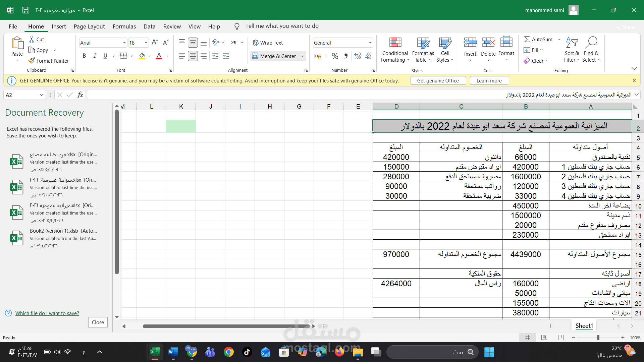The width and height of the screenshot is (644, 362).
Task: Open the Insert ribbon tab
Action: (59, 26)
